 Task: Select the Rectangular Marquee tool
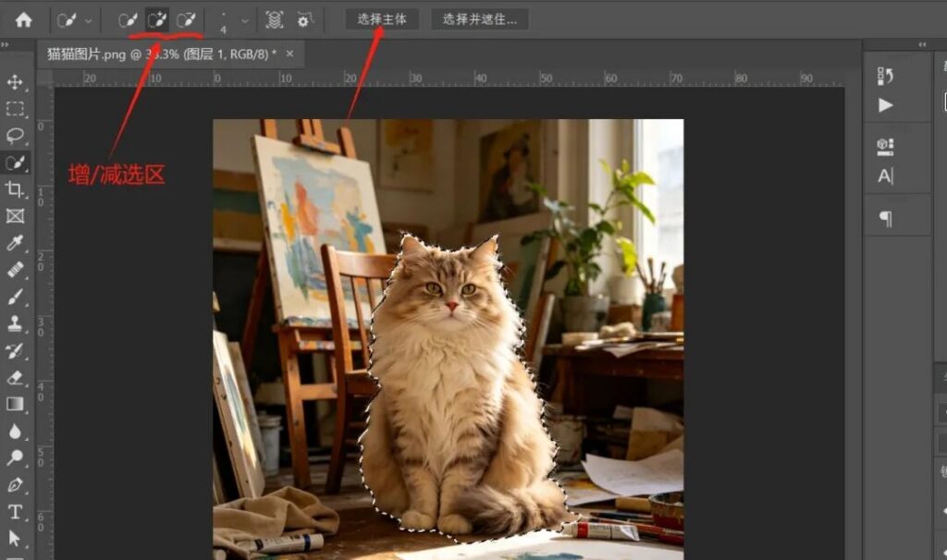[15, 109]
